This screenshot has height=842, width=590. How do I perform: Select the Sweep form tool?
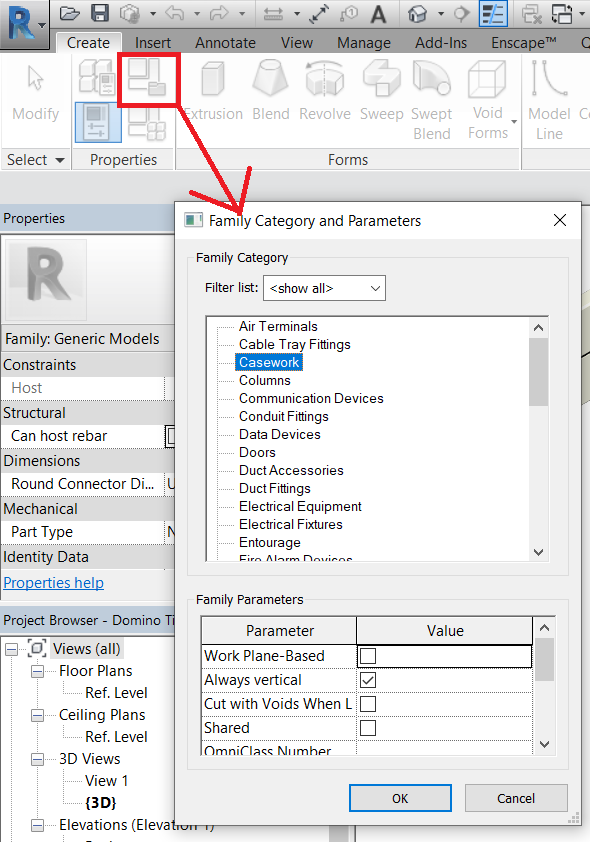[381, 92]
